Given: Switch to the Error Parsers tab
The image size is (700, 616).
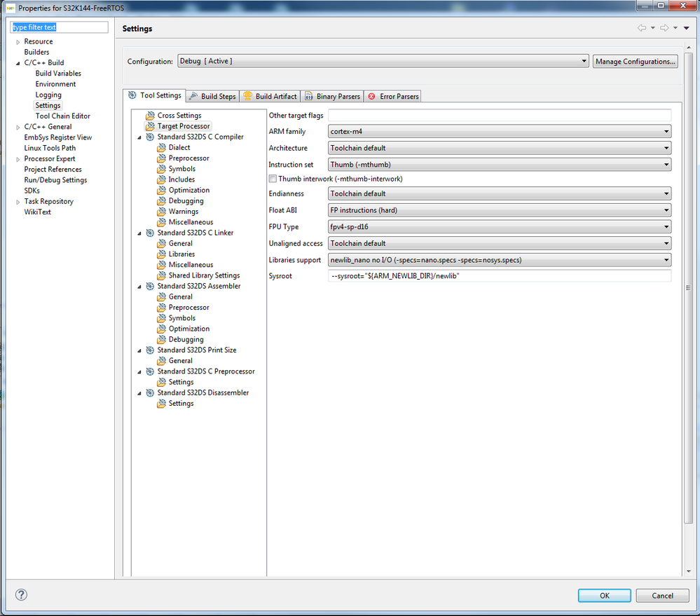Looking at the screenshot, I should pyautogui.click(x=393, y=97).
